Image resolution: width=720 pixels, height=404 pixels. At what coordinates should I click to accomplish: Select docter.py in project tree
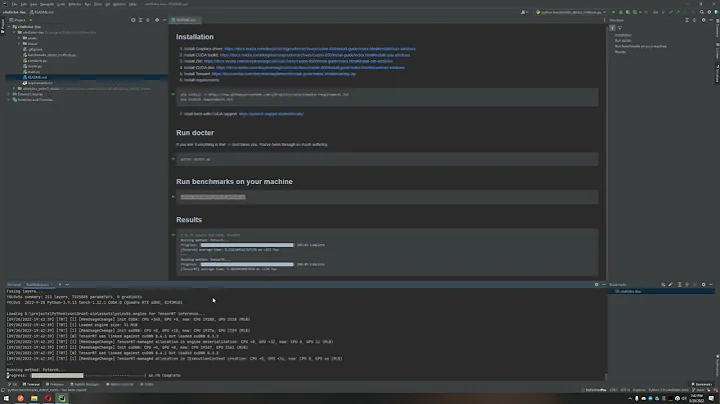tap(35, 66)
